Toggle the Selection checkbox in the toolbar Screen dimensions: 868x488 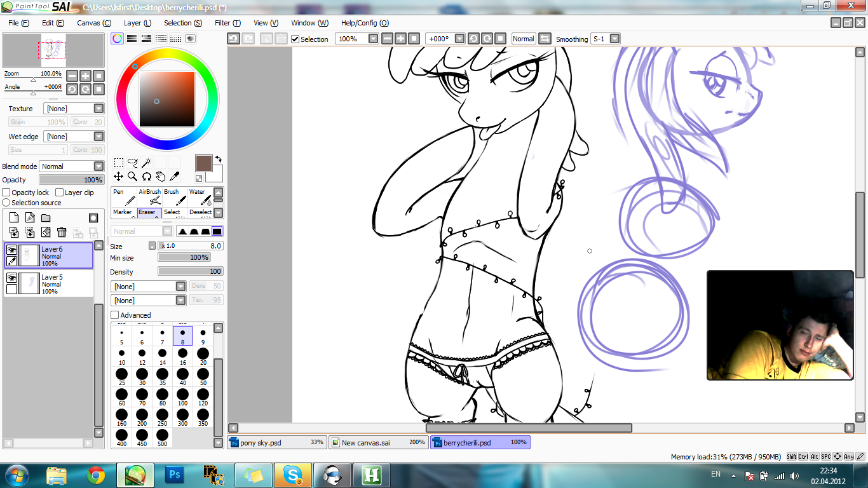click(x=295, y=39)
